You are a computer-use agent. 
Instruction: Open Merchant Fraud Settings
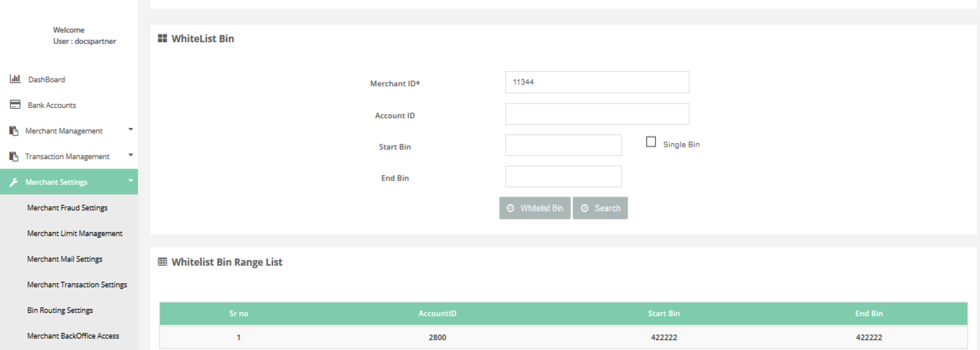(x=67, y=208)
